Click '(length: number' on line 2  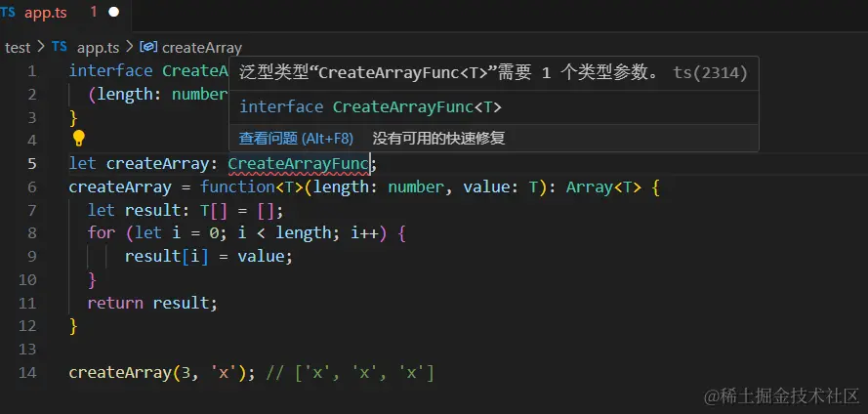(x=157, y=94)
